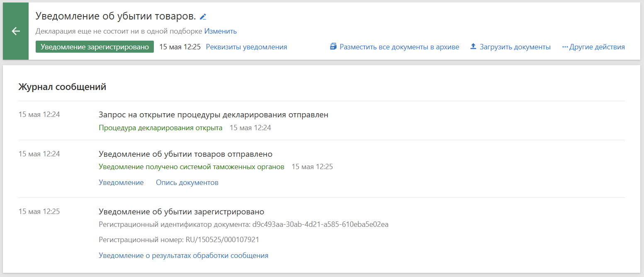Open Уведомление о результатах обработки сообщения
This screenshot has width=644, height=277.
(183, 255)
